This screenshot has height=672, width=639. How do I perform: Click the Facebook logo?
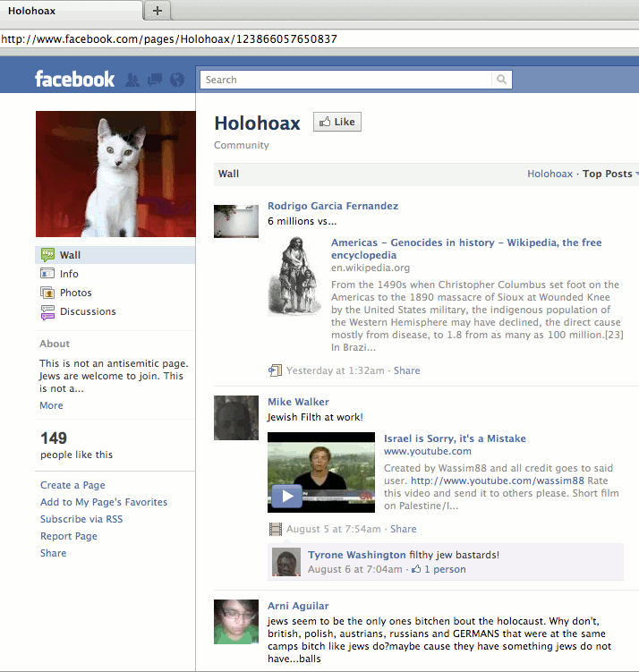[74, 80]
